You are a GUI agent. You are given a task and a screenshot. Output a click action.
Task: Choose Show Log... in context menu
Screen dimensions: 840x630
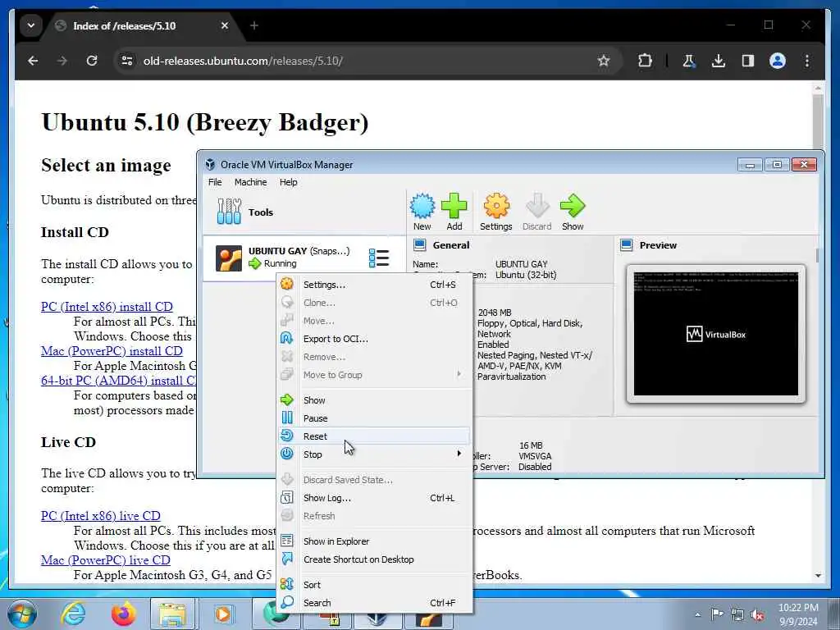tap(375, 498)
